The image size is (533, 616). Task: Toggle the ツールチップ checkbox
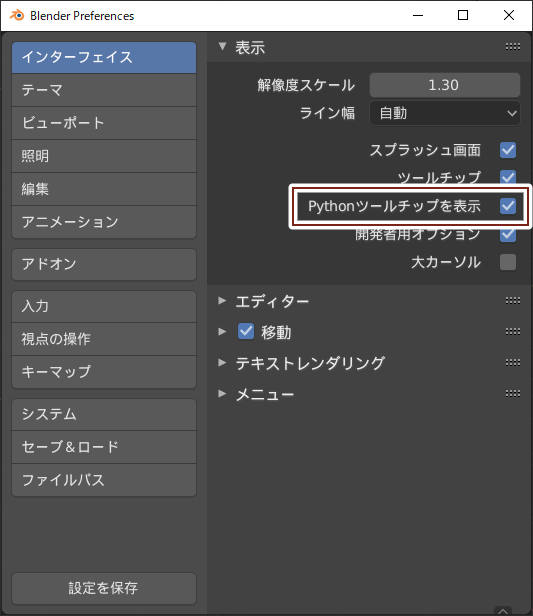[508, 177]
